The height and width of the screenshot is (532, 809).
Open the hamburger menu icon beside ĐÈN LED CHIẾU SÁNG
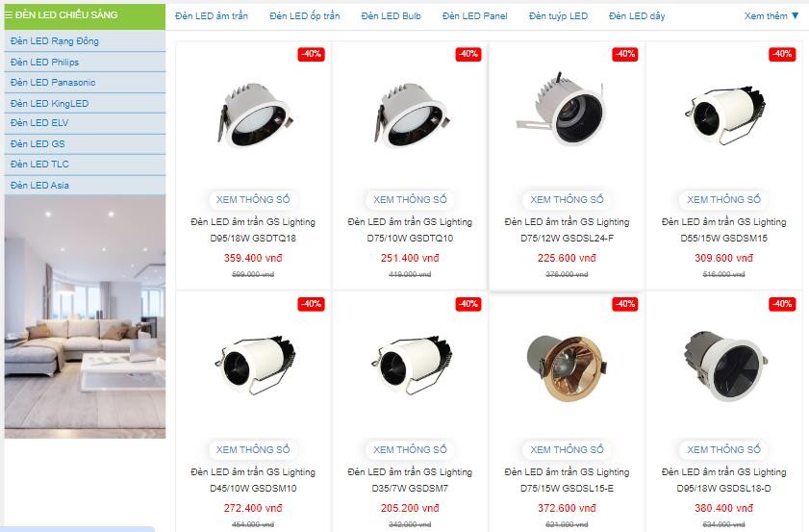pos(9,15)
